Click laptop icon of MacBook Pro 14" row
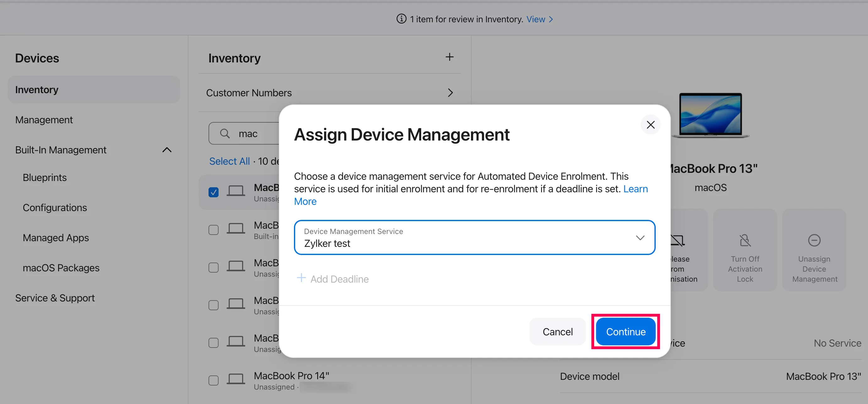The width and height of the screenshot is (868, 404). (x=236, y=379)
